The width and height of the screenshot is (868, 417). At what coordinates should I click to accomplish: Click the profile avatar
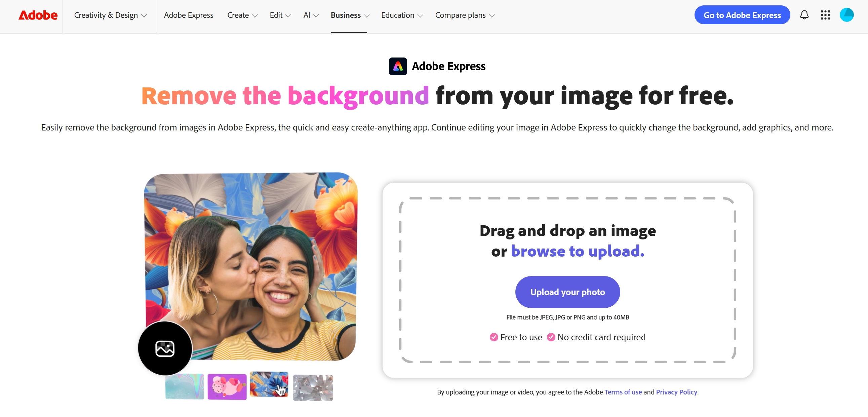[x=847, y=15]
